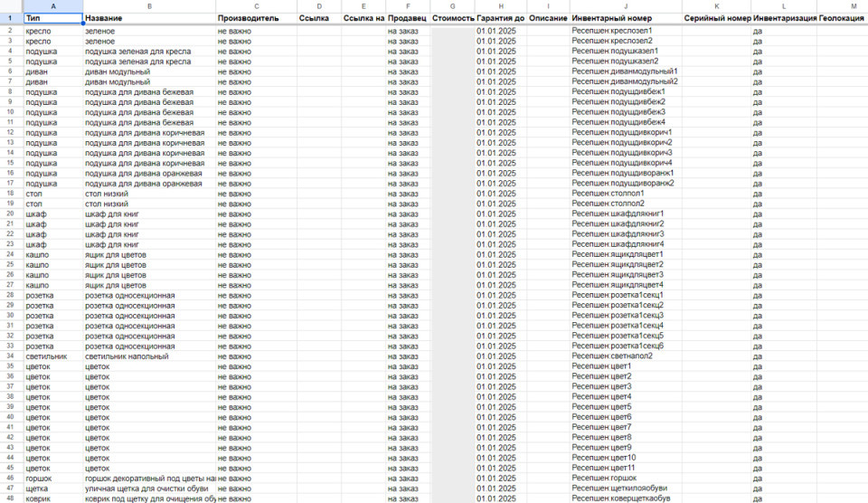Click 'светильник' in the Тип column
The height and width of the screenshot is (503, 868).
[53, 356]
